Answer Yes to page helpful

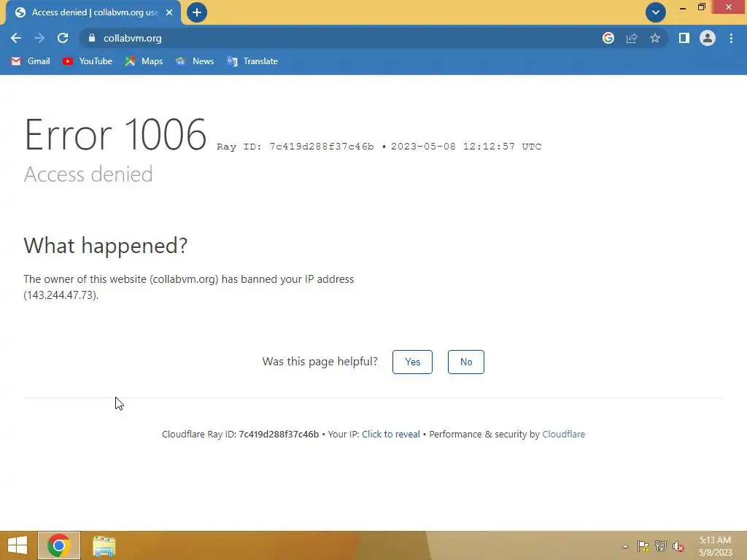click(413, 362)
